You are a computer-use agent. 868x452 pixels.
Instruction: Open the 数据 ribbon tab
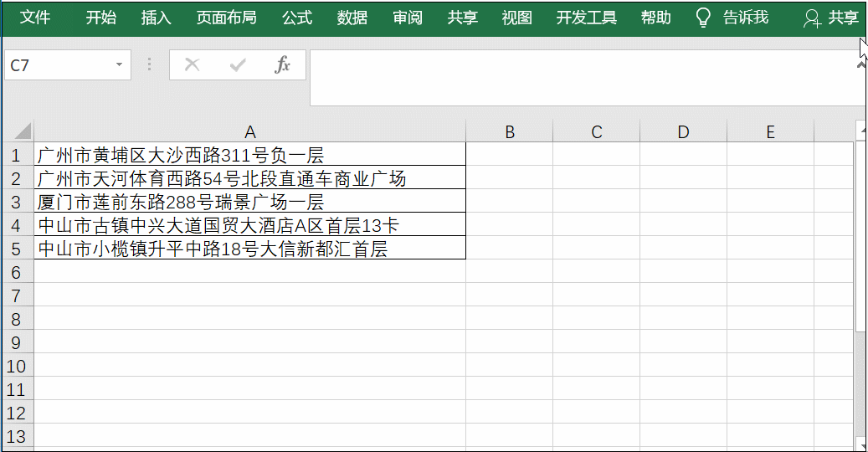click(x=352, y=18)
